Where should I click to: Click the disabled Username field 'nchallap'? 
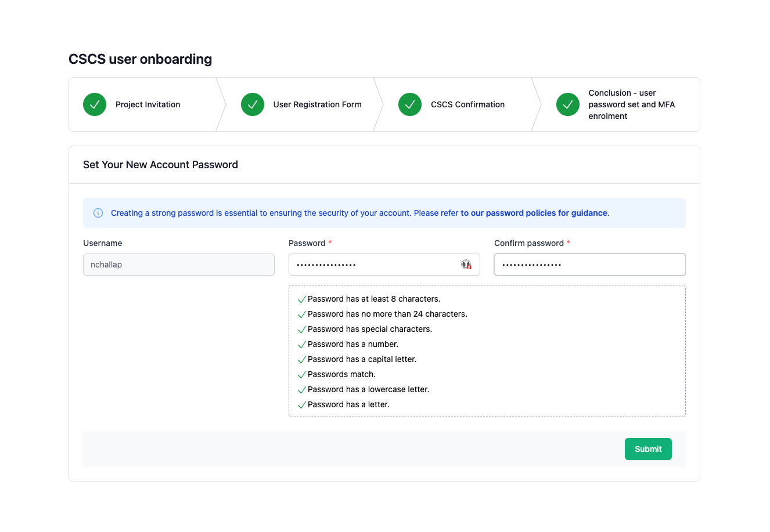click(x=178, y=265)
